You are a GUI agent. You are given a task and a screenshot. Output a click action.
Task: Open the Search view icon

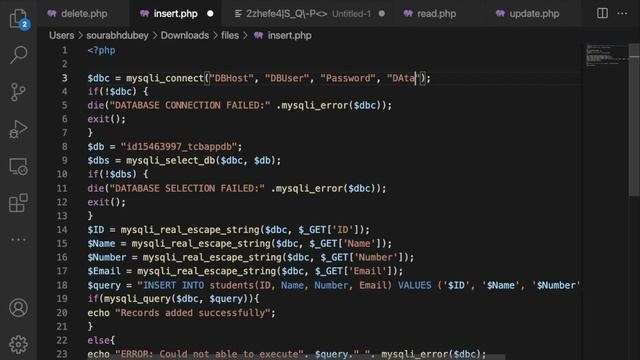[x=18, y=55]
